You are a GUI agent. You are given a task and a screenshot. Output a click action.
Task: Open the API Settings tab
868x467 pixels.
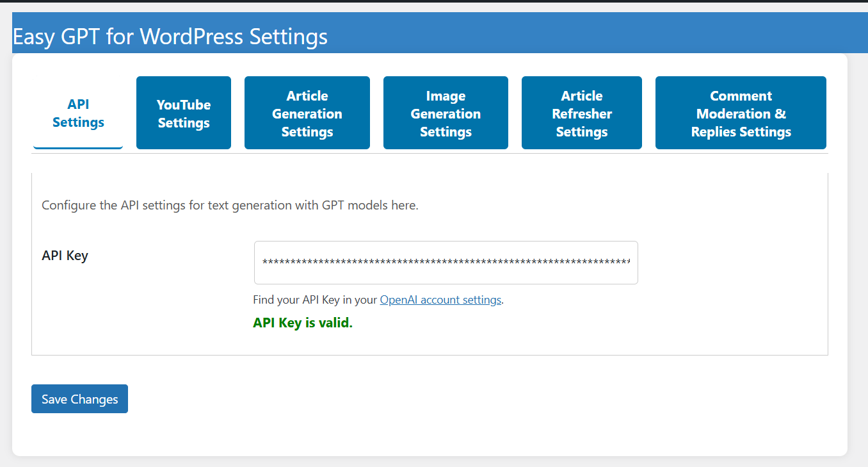pos(78,113)
